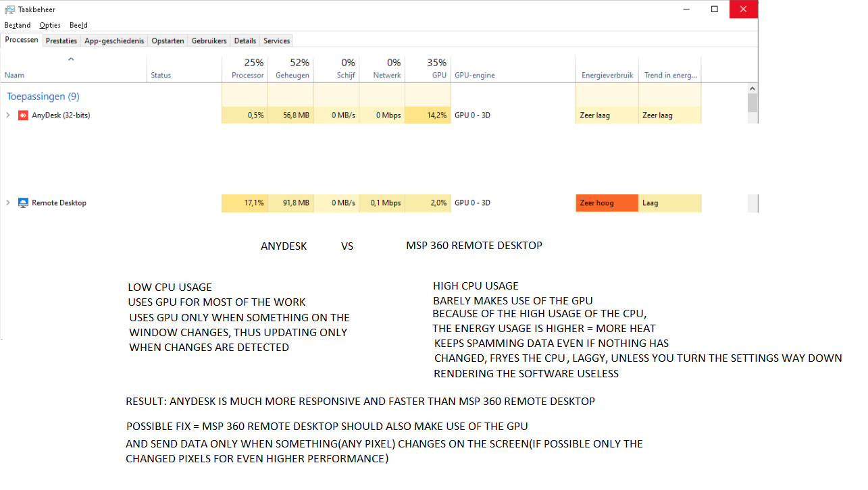868x490 pixels.
Task: Open the Opties menu
Action: tap(50, 25)
